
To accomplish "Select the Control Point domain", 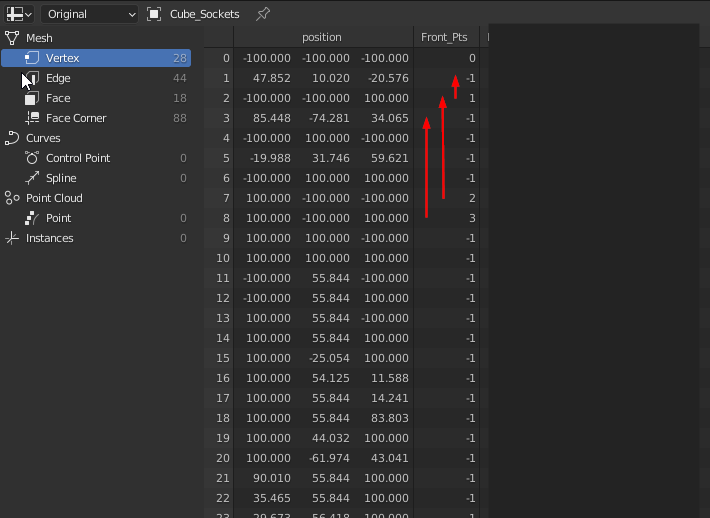I will [96, 158].
